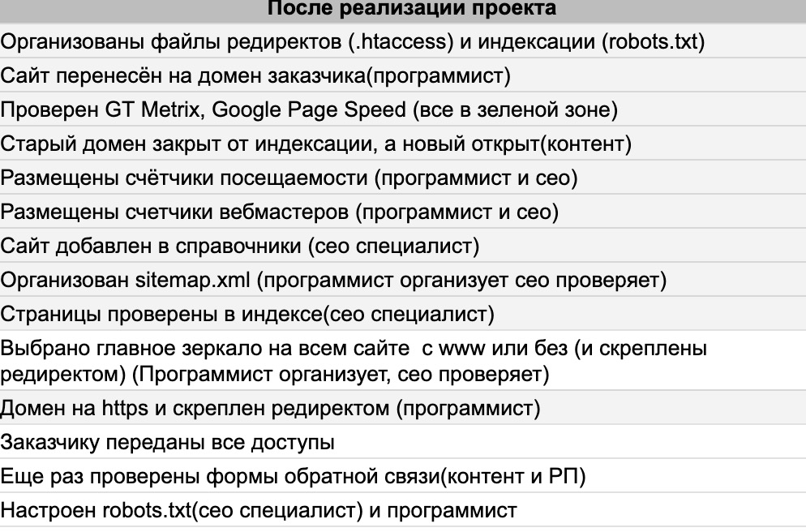Click the row about .htaccess redirect files
This screenshot has height=532, width=806.
pos(352,42)
